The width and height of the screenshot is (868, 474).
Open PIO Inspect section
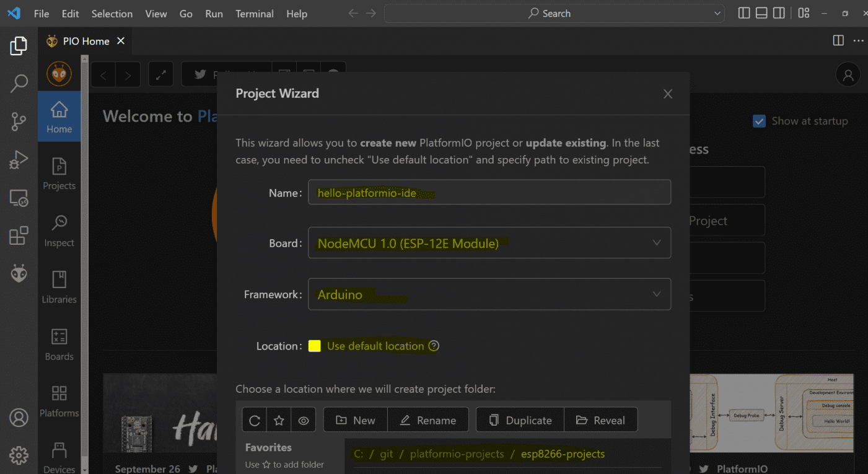pos(59,230)
